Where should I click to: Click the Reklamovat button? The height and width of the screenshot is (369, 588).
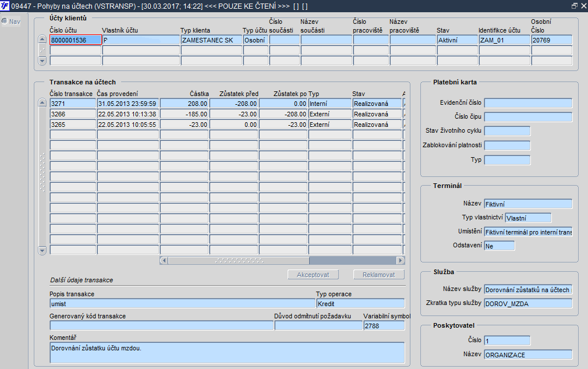(379, 275)
